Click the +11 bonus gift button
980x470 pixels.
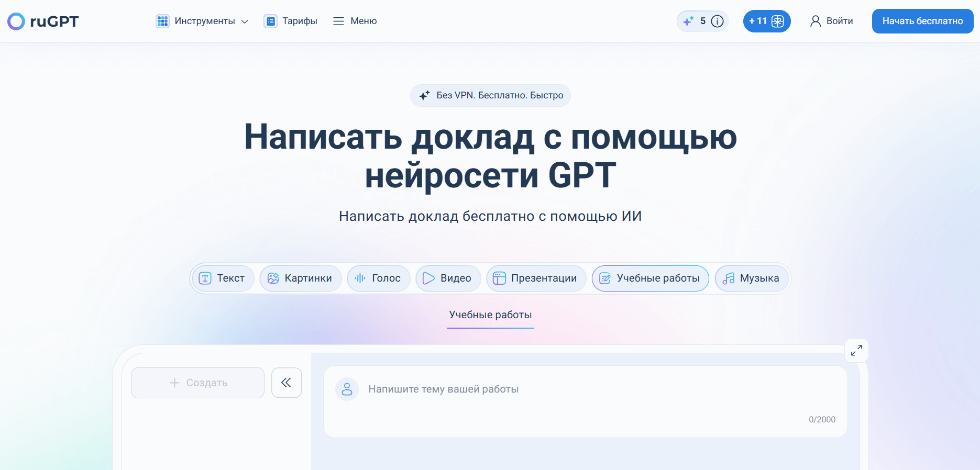coord(766,21)
